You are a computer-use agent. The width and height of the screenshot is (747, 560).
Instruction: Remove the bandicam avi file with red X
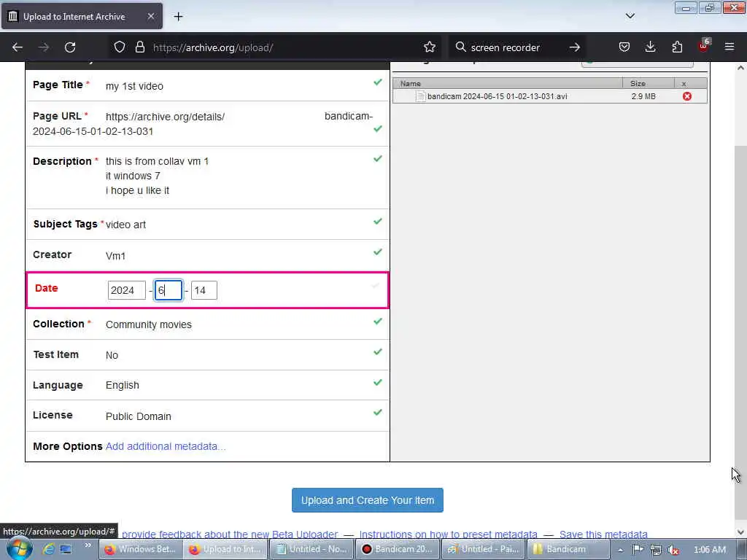coord(687,96)
